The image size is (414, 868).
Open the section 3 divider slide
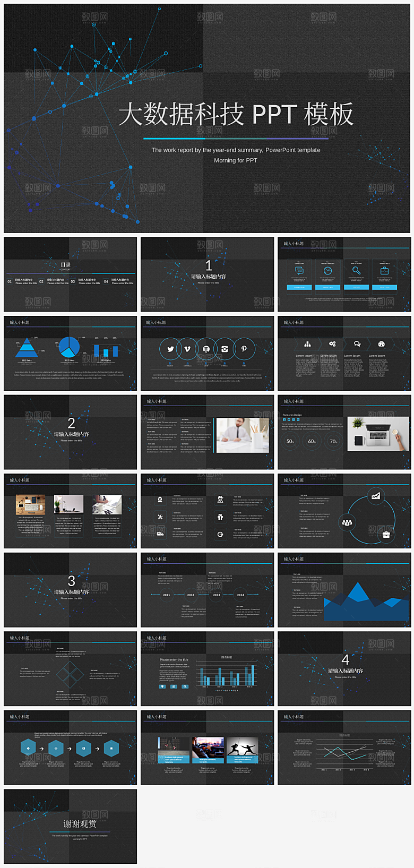pyautogui.click(x=70, y=589)
